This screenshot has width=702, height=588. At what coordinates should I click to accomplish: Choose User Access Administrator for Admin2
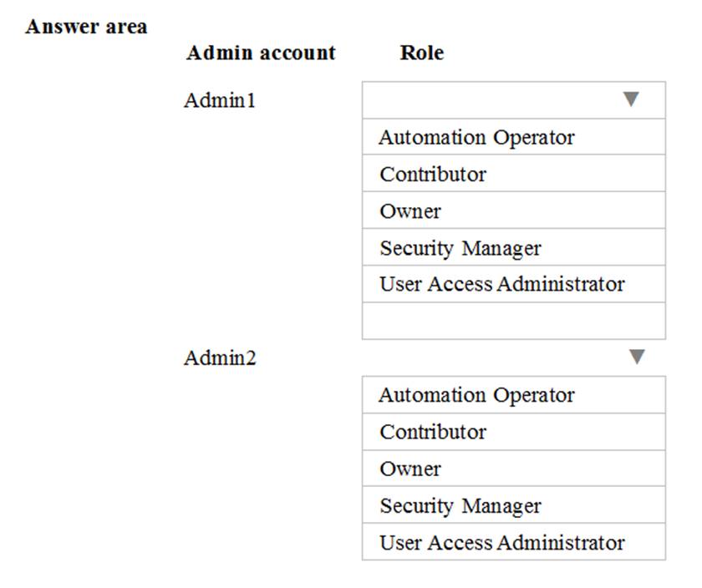(502, 542)
